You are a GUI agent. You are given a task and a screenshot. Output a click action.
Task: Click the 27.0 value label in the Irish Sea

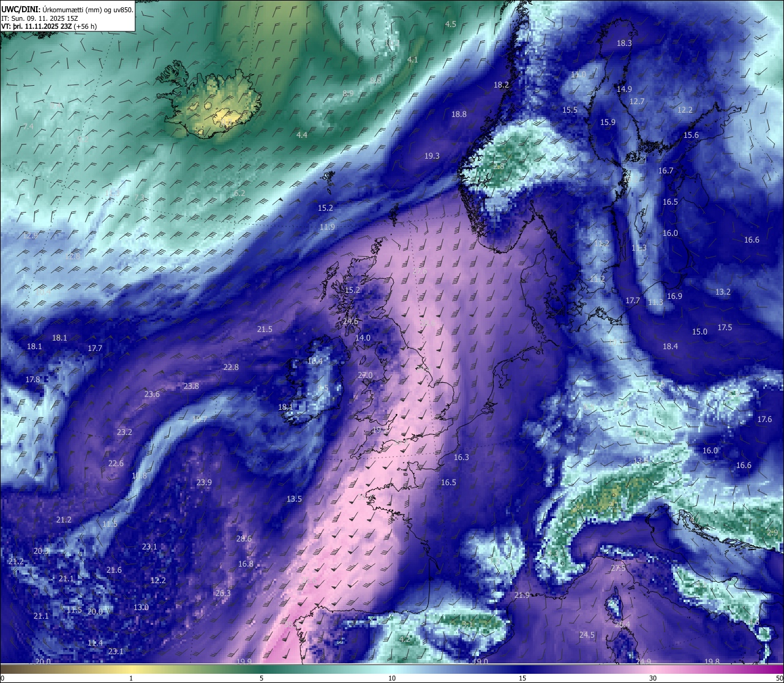coord(365,375)
